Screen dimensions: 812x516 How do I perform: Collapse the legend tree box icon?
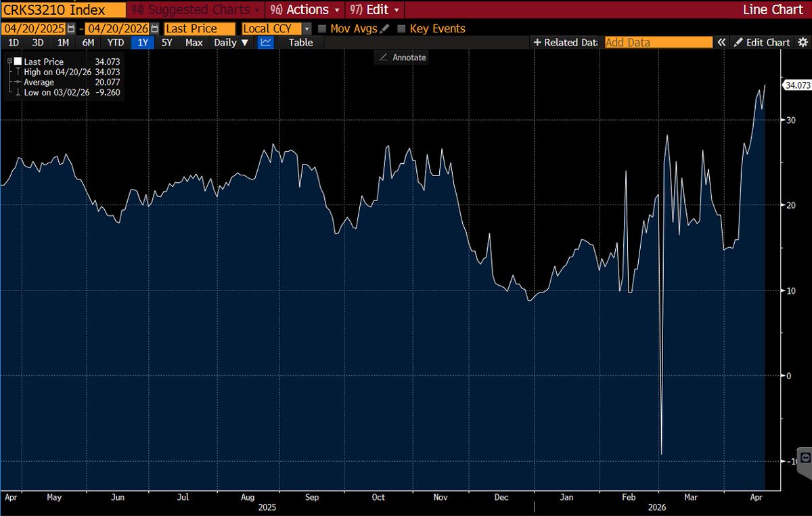pyautogui.click(x=9, y=62)
